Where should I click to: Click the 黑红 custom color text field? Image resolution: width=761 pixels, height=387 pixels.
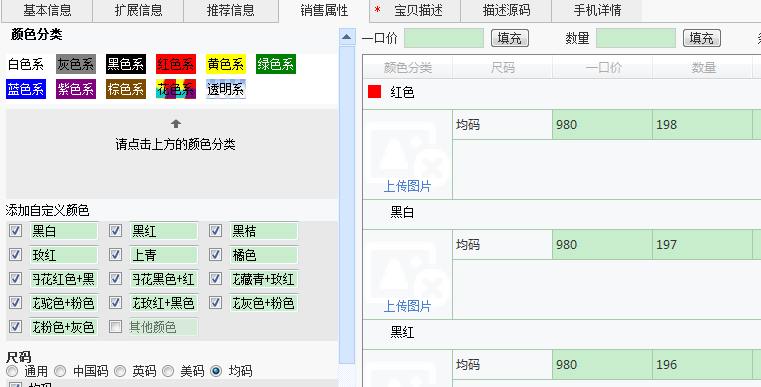[x=164, y=231]
